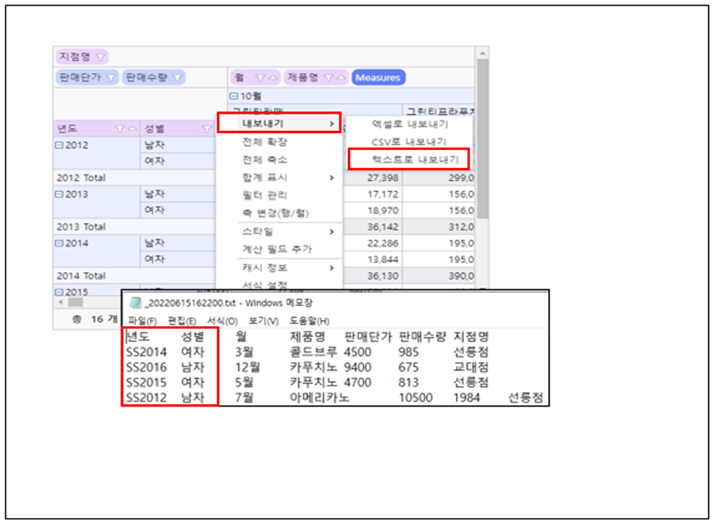713x523 pixels.
Task: Collapse the 10월 column group
Action: click(x=234, y=96)
